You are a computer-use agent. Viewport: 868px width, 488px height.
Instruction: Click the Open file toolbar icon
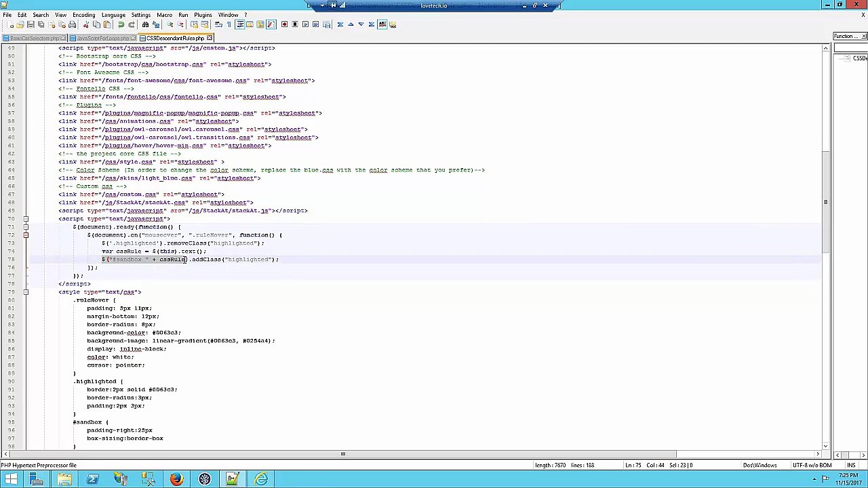pos(20,24)
